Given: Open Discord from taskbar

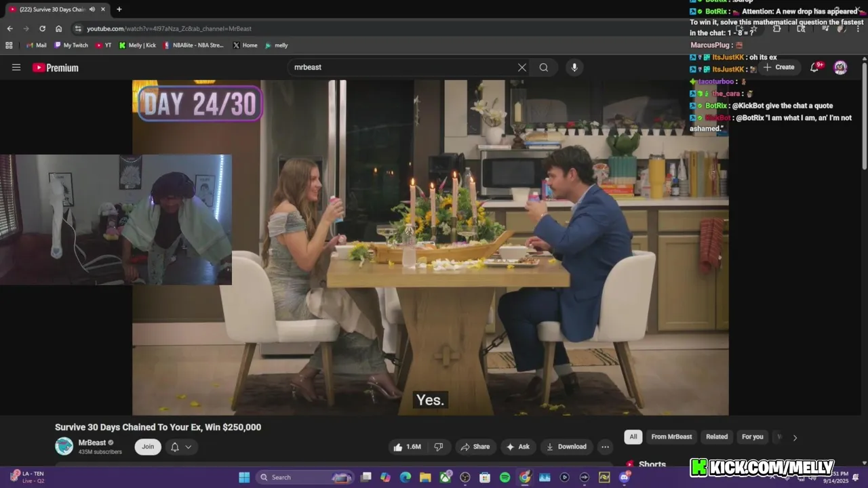Looking at the screenshot, I should click(625, 477).
